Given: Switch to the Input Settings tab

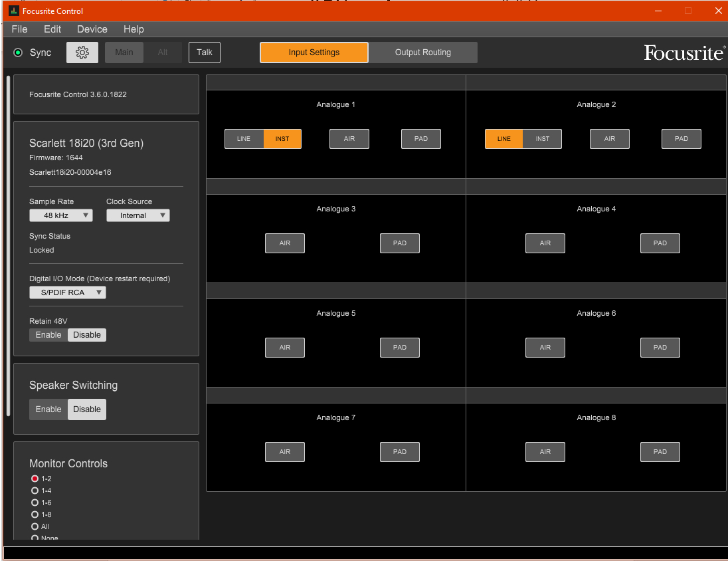Looking at the screenshot, I should click(314, 53).
